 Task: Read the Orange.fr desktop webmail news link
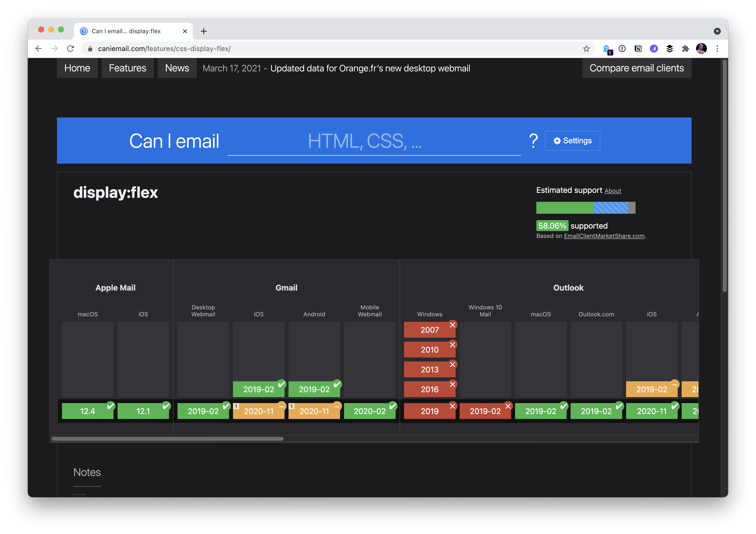[x=370, y=68]
